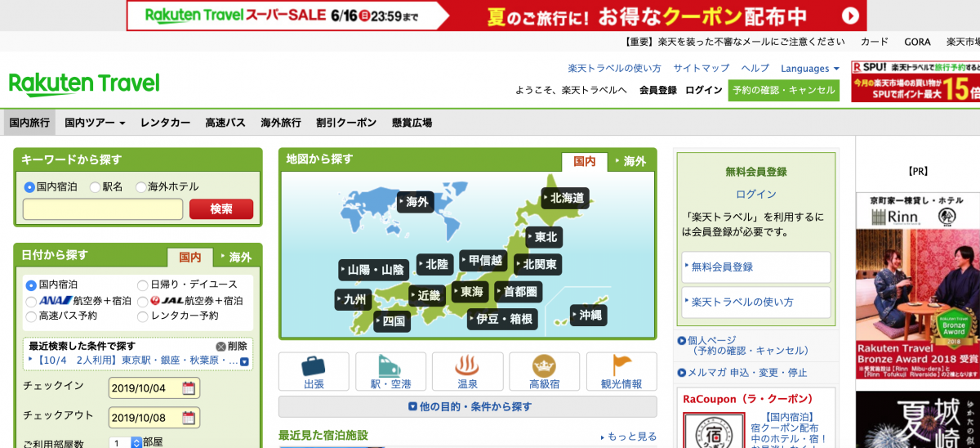Open check-out date calendar icon

tap(189, 418)
